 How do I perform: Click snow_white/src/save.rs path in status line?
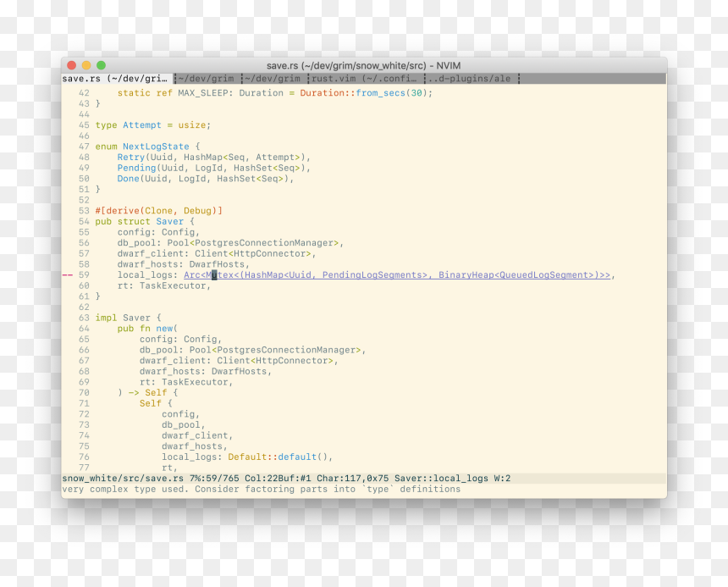123,479
